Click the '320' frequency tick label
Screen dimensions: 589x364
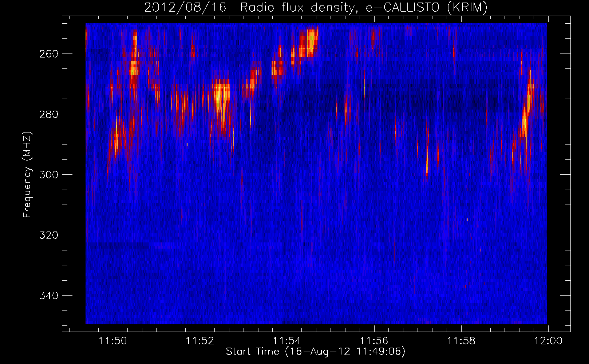click(x=48, y=235)
